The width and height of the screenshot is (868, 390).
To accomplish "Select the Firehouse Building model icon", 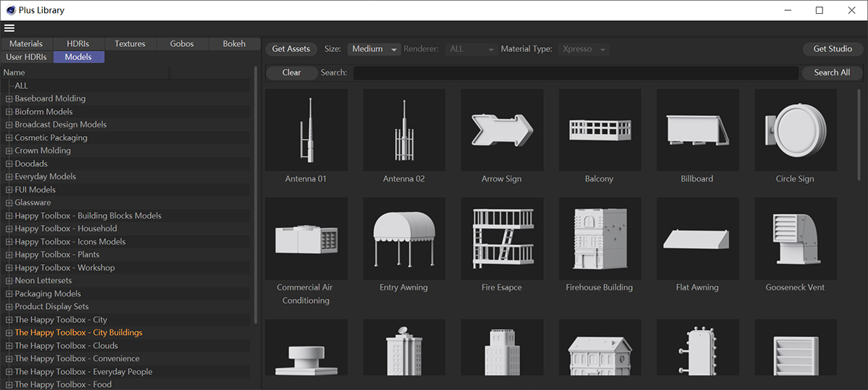I will (599, 239).
